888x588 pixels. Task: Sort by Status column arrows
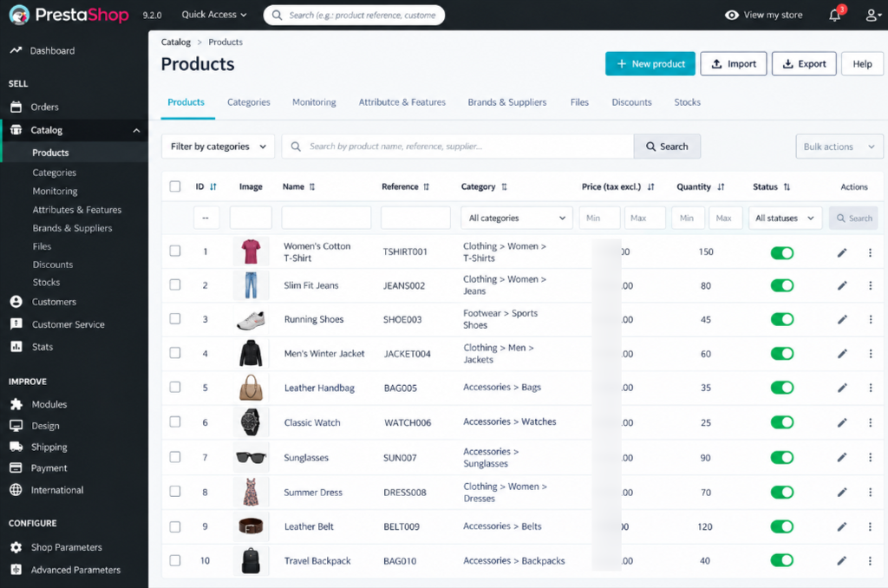click(787, 186)
